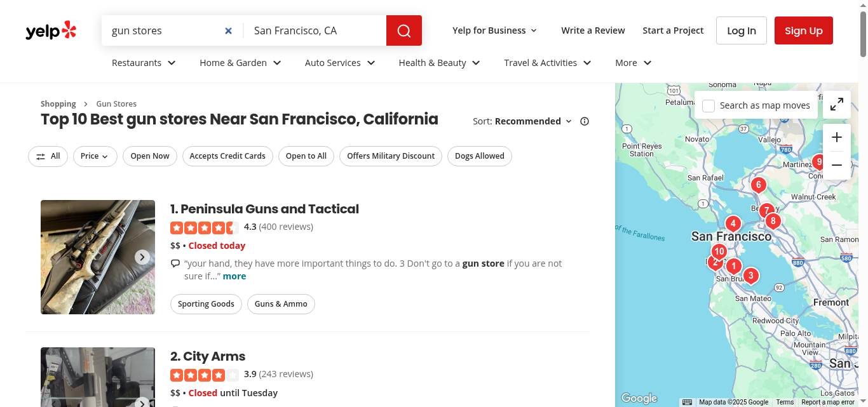This screenshot has height=407, width=868.
Task: Open the sort info icon
Action: tap(585, 121)
